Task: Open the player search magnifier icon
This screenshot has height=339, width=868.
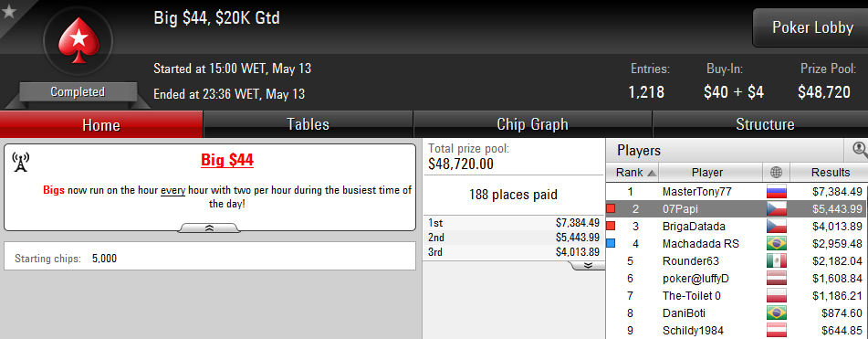Action: [x=859, y=149]
